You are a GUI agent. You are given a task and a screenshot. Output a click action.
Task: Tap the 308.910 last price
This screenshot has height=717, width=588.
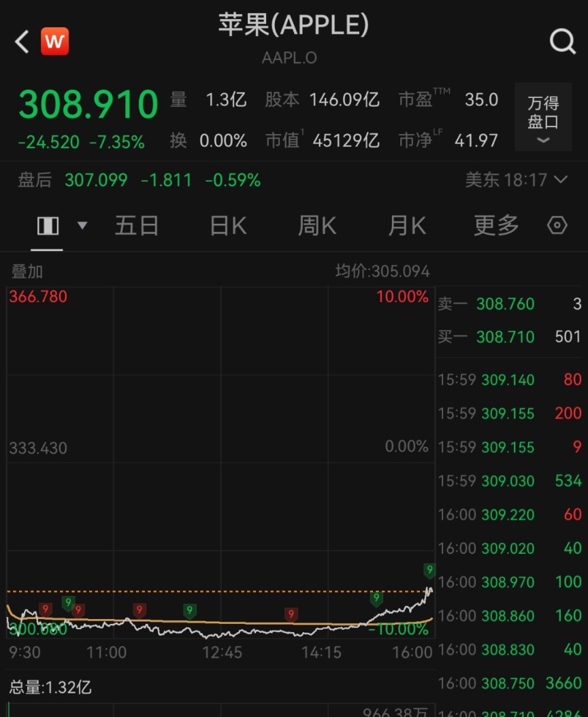pyautogui.click(x=88, y=104)
